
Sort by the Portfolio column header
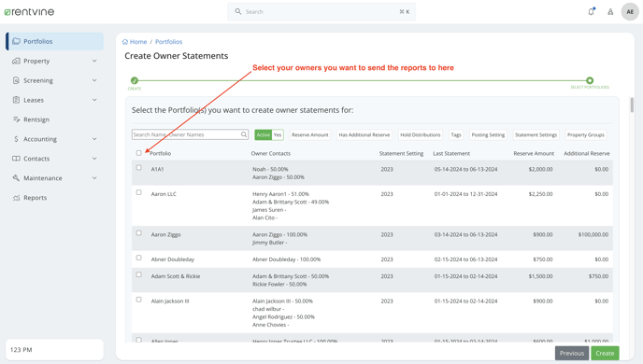(161, 153)
